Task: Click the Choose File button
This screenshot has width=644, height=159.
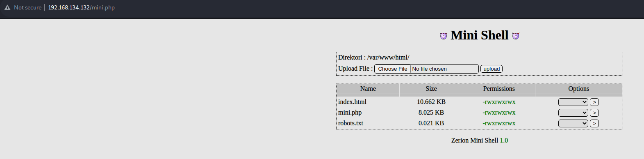Action: (x=393, y=69)
